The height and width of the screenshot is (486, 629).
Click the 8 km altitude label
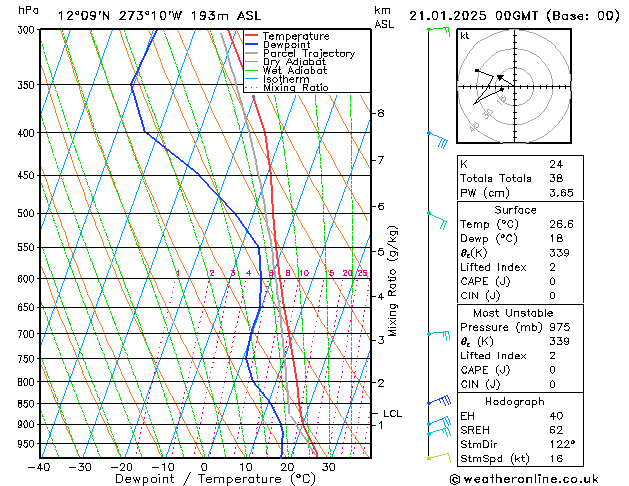[381, 113]
